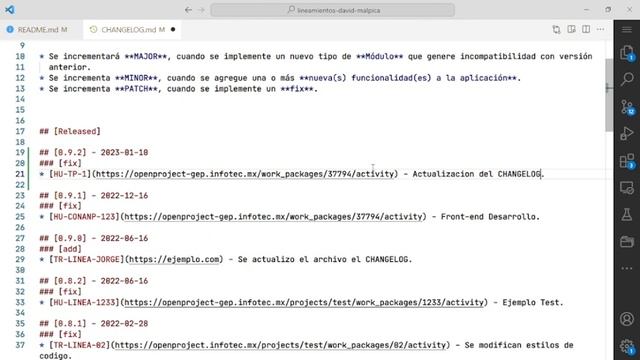Open the Source Control view
Image resolution: width=640 pixels, height=360 pixels.
(x=627, y=107)
